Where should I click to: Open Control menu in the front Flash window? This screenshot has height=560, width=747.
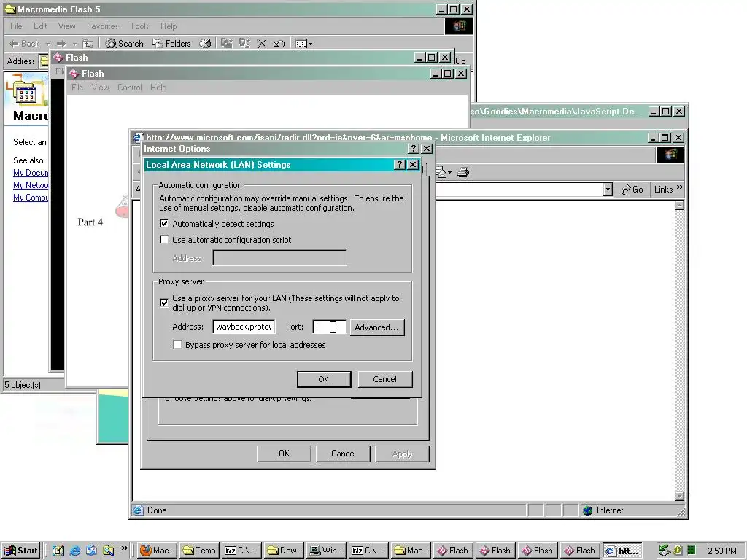(x=130, y=87)
